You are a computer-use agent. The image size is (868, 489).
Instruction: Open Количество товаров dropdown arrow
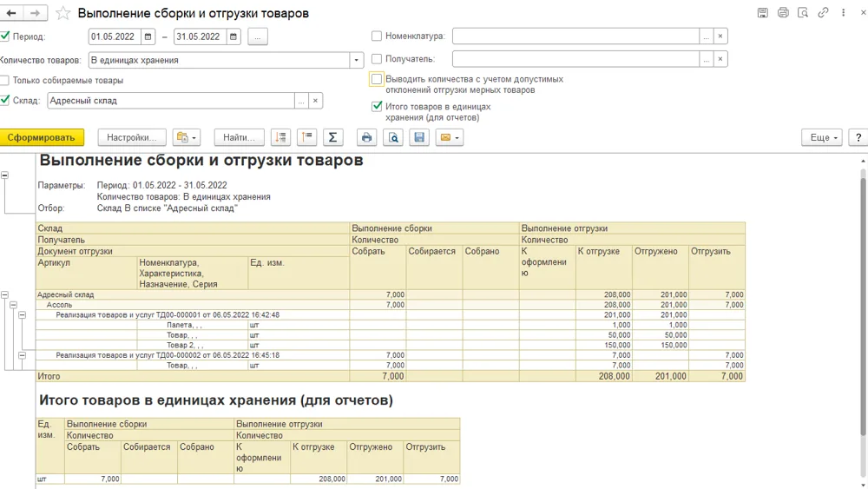point(357,60)
